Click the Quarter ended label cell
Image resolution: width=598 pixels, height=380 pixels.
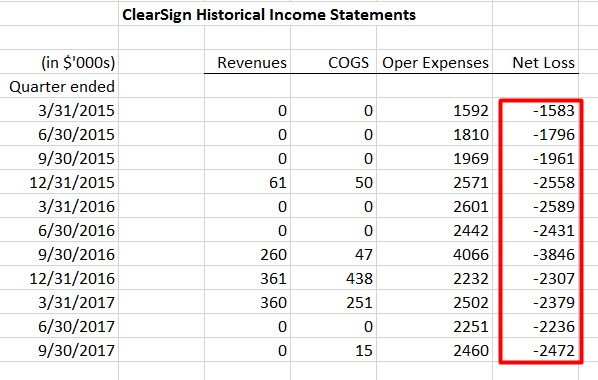[59, 86]
